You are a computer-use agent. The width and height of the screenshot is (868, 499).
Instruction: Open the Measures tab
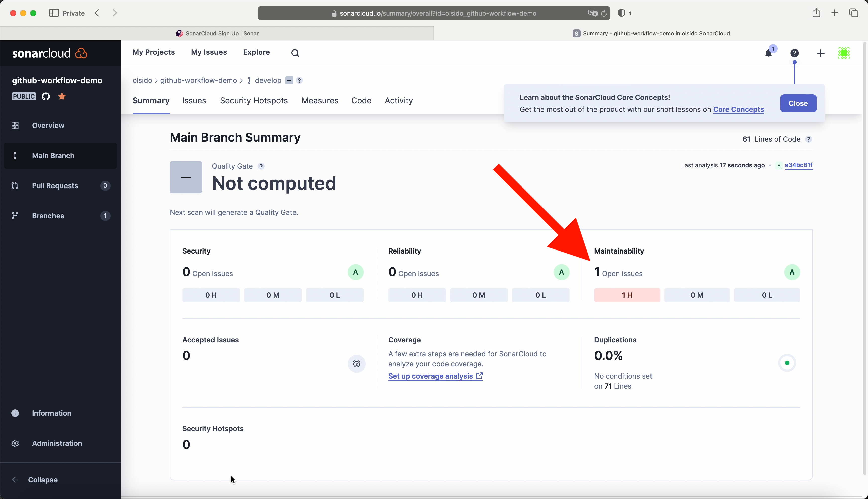coord(319,100)
